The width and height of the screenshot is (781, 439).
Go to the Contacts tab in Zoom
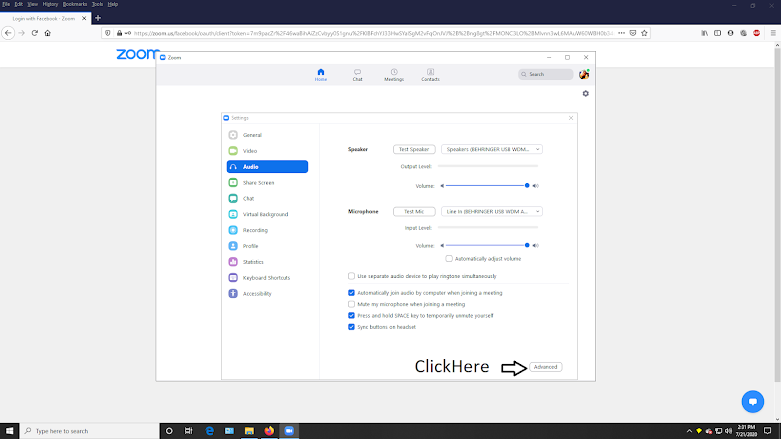pos(430,75)
